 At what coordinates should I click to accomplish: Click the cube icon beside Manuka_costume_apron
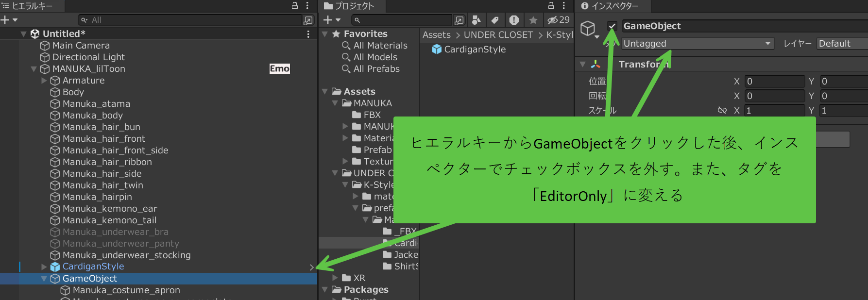coord(65,290)
